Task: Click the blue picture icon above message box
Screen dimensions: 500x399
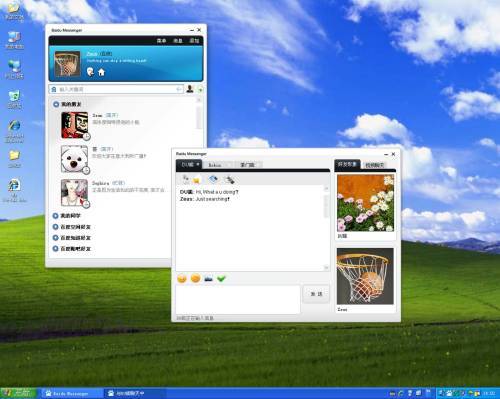Action: click(209, 278)
